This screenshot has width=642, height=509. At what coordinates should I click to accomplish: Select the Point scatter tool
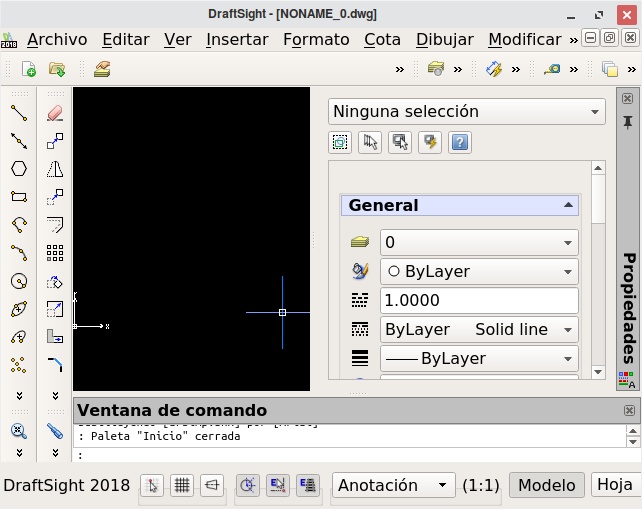(x=19, y=364)
